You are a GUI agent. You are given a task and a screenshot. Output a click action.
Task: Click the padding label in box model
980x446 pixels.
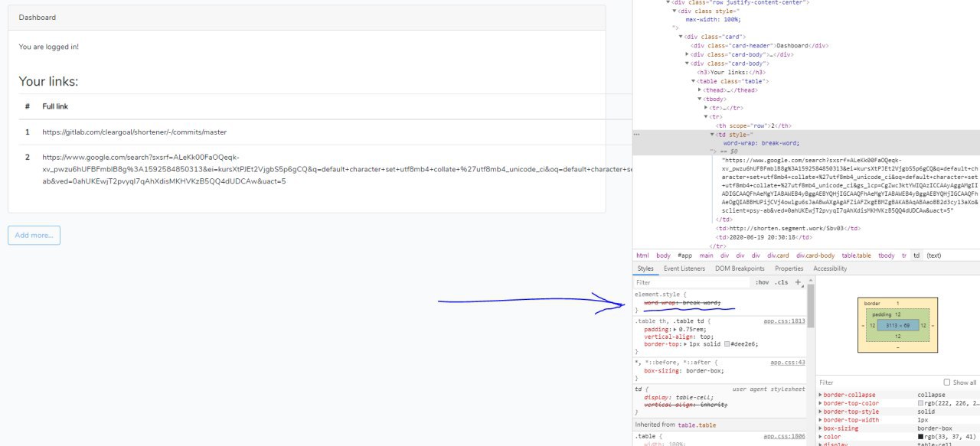pyautogui.click(x=883, y=313)
